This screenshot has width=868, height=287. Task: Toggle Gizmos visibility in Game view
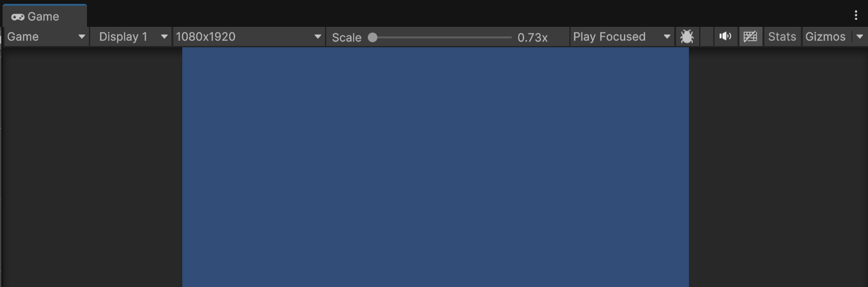point(826,36)
